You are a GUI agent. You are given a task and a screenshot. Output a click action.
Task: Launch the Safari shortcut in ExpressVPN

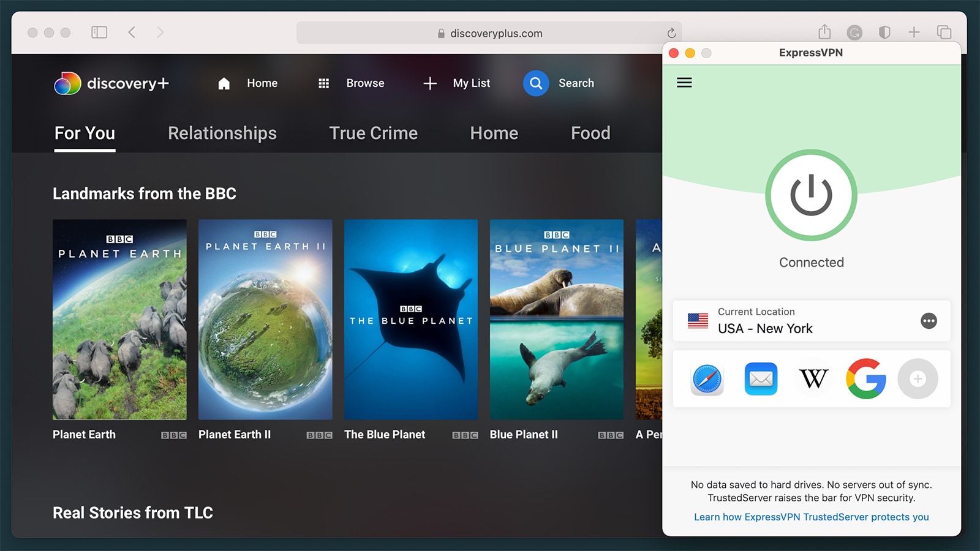point(707,379)
